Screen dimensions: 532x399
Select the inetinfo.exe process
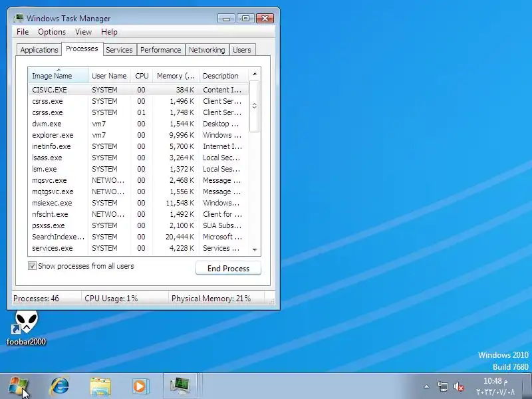tap(138, 146)
